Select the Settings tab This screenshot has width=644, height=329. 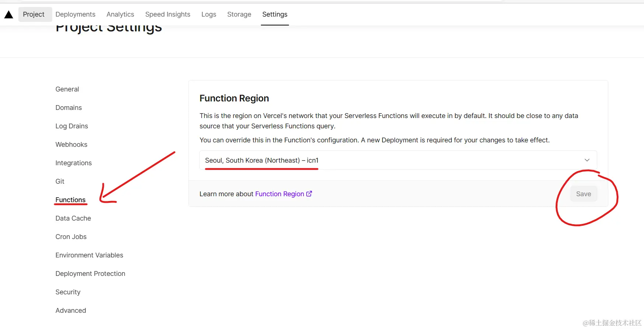(275, 14)
